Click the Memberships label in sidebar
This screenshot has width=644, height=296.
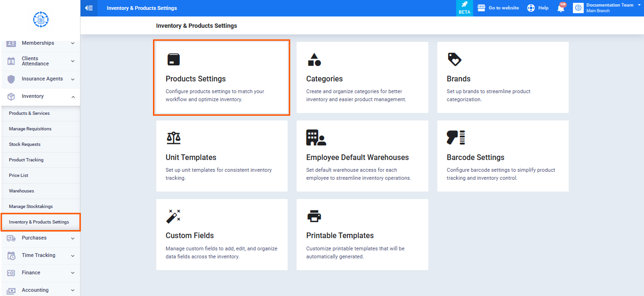click(38, 43)
